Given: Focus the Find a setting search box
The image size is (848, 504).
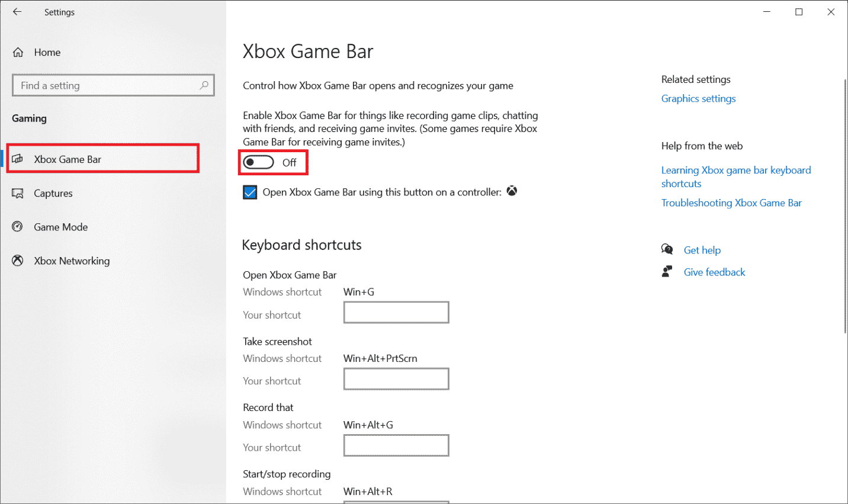Looking at the screenshot, I should coord(113,85).
